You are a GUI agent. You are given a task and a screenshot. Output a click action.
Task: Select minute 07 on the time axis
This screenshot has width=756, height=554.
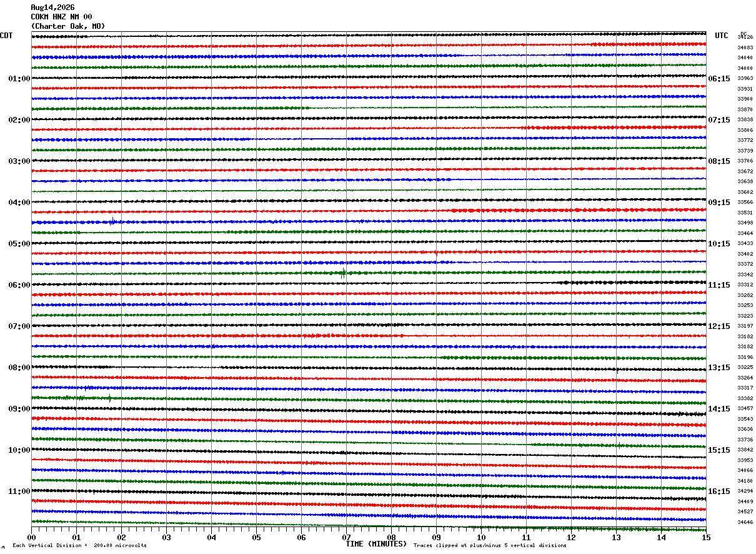pos(346,537)
